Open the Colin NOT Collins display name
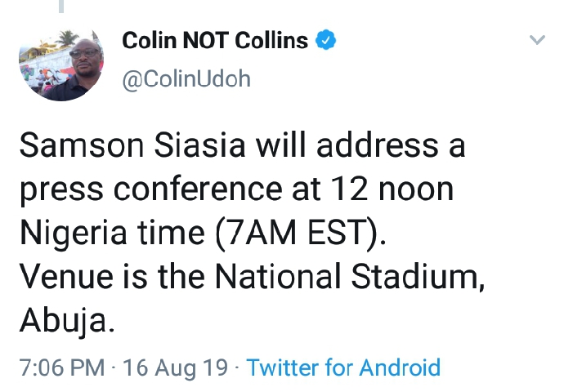This screenshot has height=392, width=564. pyautogui.click(x=215, y=40)
